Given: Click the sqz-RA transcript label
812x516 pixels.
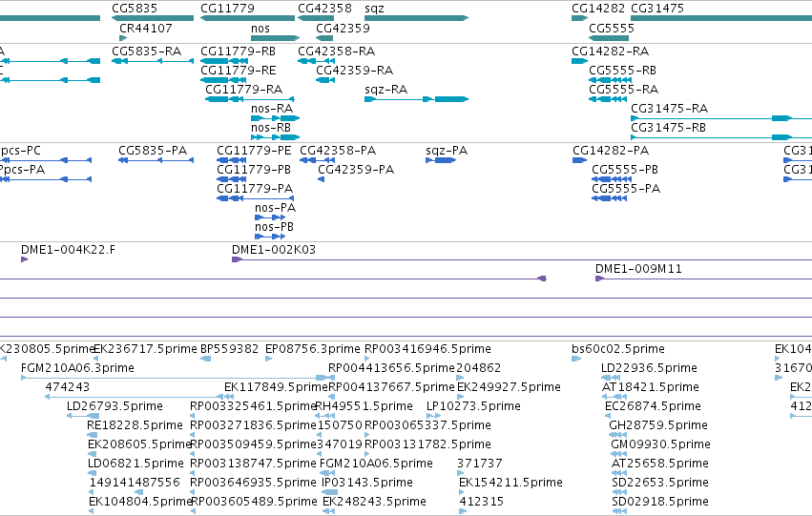Looking at the screenshot, I should pyautogui.click(x=385, y=90).
